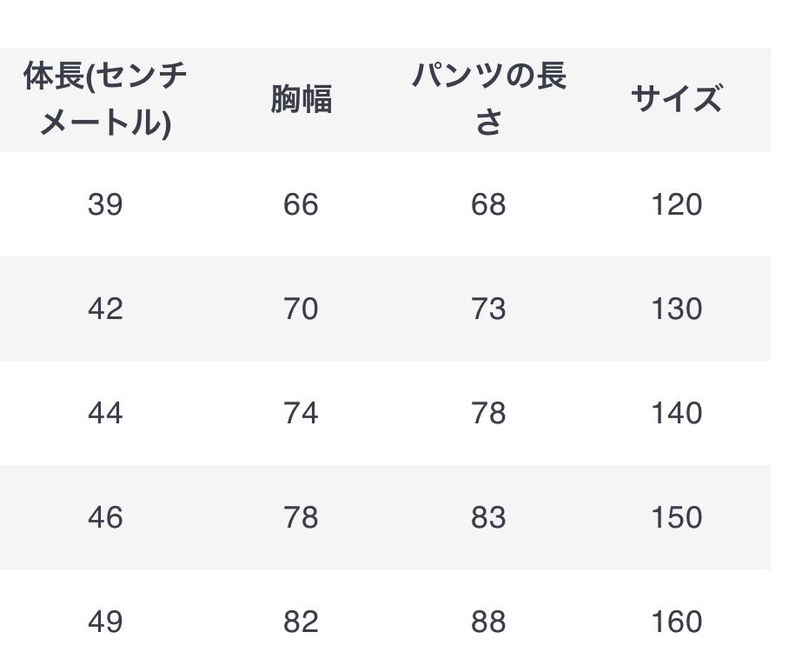Click the パンツの長さ column header
Screen dimensions: 802x672
click(488, 99)
